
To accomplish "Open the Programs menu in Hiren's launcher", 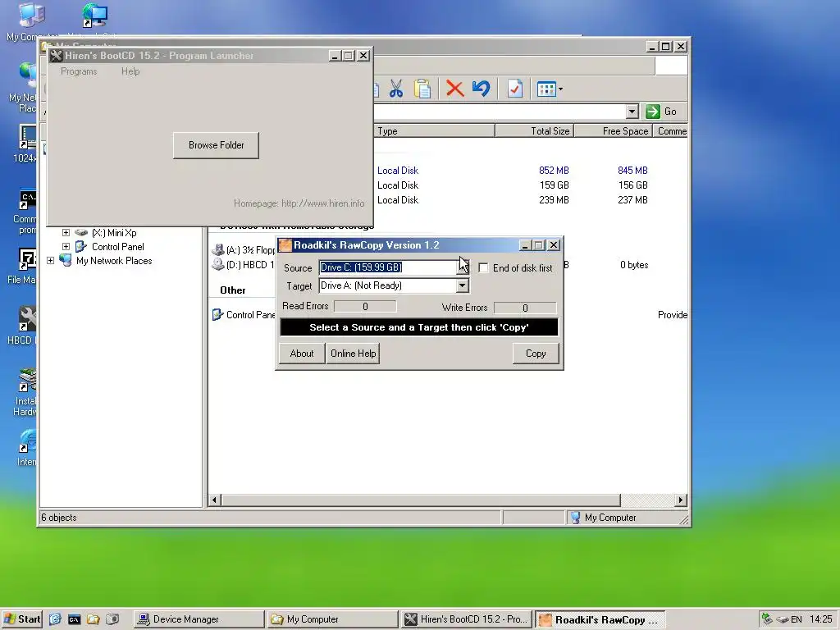I will (x=79, y=71).
